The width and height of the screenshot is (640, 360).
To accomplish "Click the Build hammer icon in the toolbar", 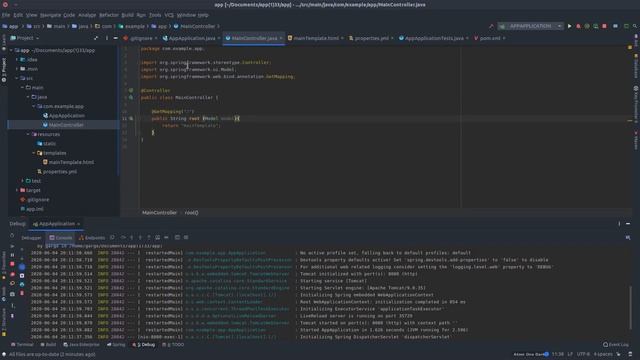I will tap(491, 26).
